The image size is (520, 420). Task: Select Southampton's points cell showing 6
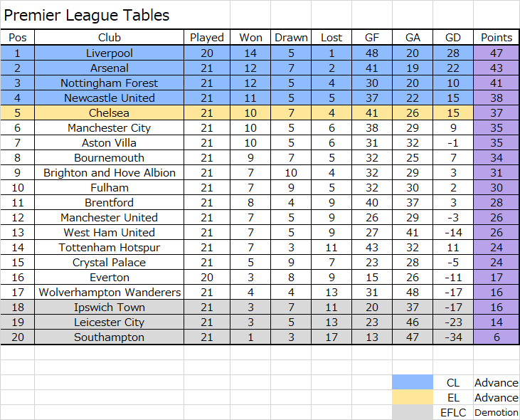click(496, 337)
